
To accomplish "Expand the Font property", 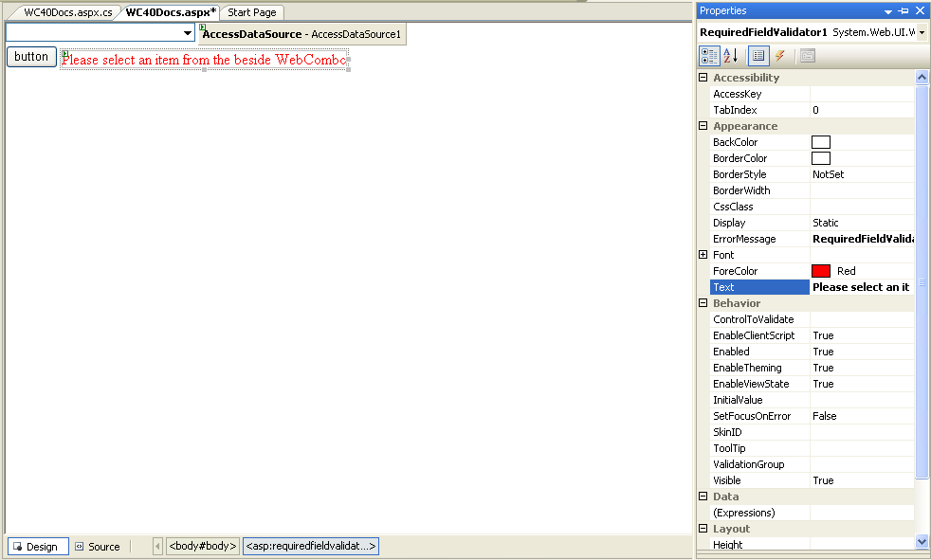I will [x=703, y=255].
